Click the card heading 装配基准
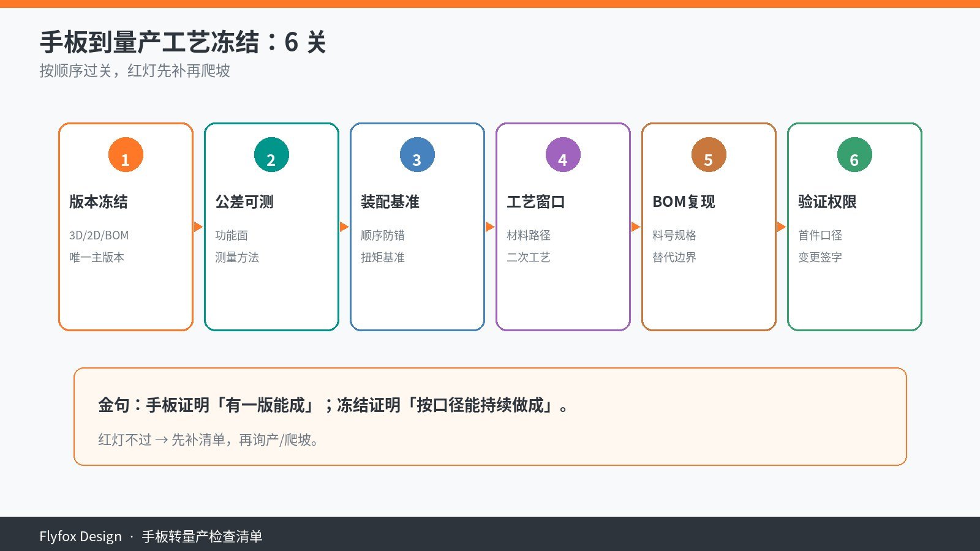This screenshot has height=551, width=980. pos(390,201)
